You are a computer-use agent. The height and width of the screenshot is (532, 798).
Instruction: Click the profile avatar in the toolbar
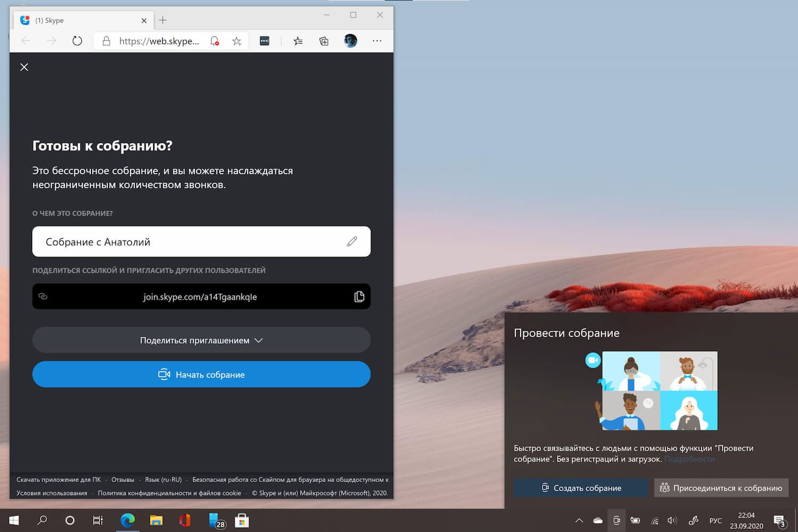[x=350, y=41]
